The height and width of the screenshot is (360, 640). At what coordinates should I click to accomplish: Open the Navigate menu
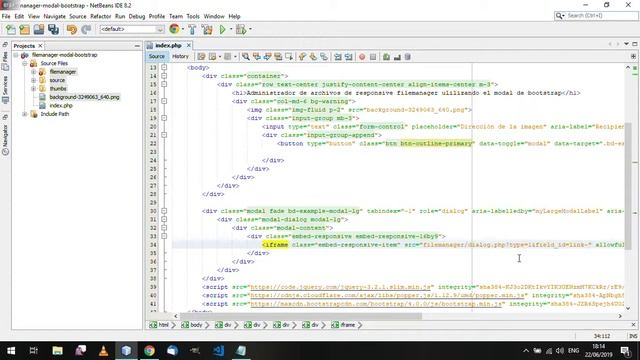54,16
